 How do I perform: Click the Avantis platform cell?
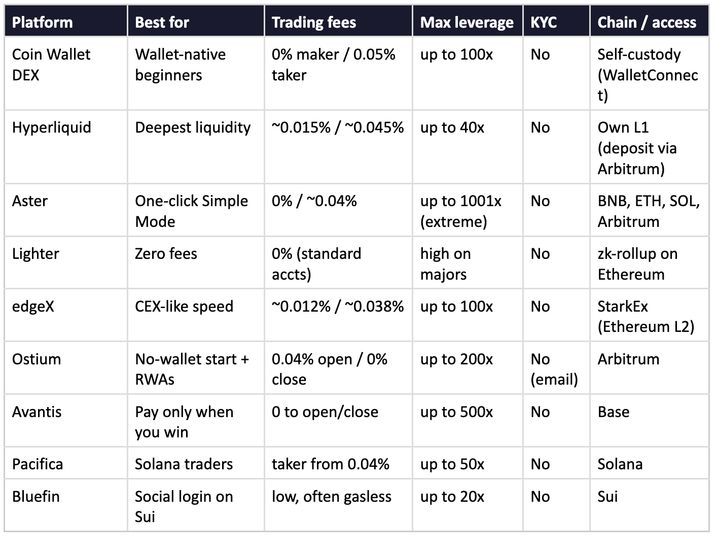tap(66, 420)
